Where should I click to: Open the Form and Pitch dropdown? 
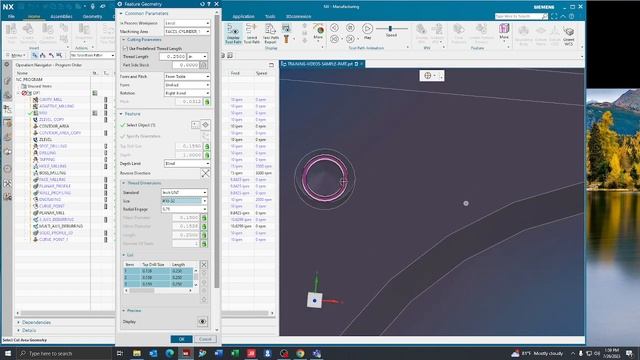click(x=187, y=76)
